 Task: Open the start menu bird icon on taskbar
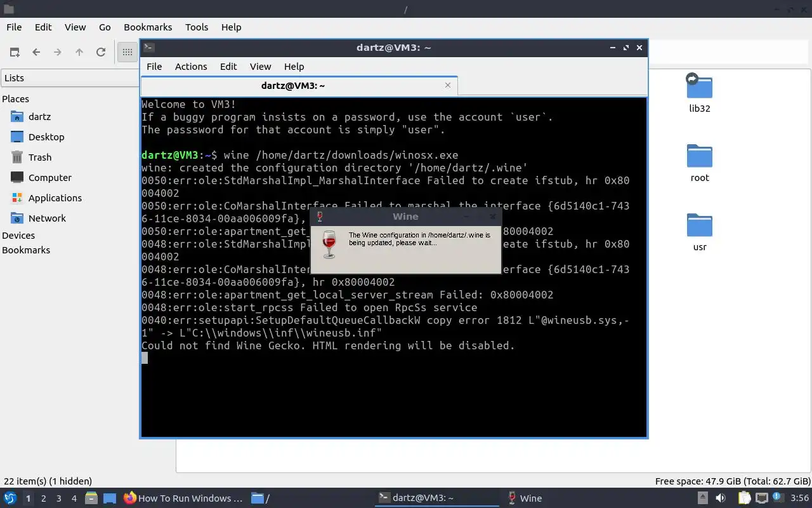pos(10,498)
